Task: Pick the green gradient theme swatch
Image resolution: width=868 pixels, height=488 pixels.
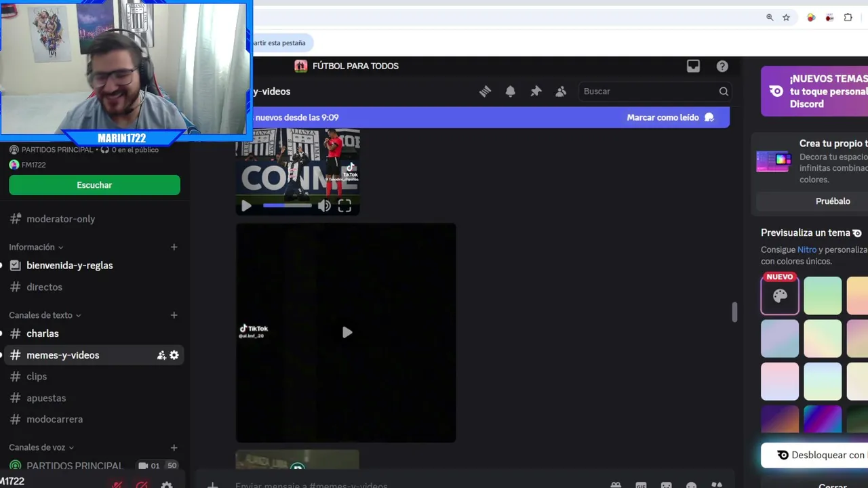Action: 823,296
